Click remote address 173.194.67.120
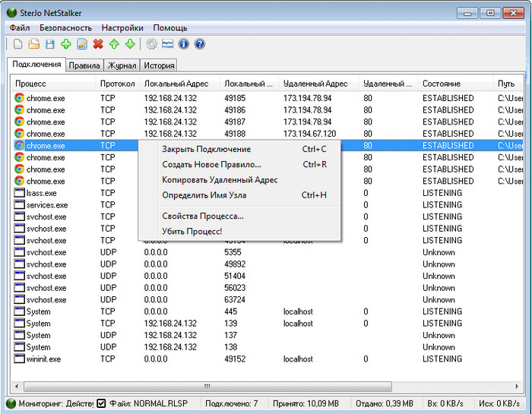Viewport: 532px width, 414px height. coord(309,134)
